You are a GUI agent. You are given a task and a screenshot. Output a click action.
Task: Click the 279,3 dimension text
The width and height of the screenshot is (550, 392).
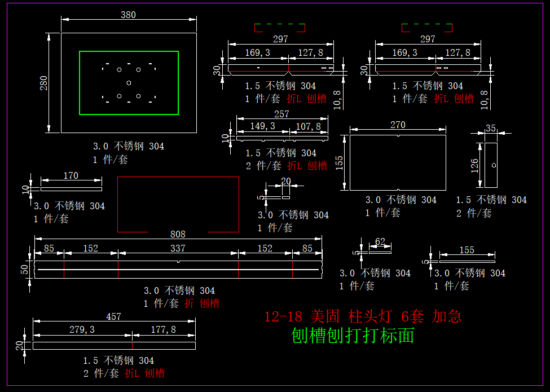[x=82, y=329]
